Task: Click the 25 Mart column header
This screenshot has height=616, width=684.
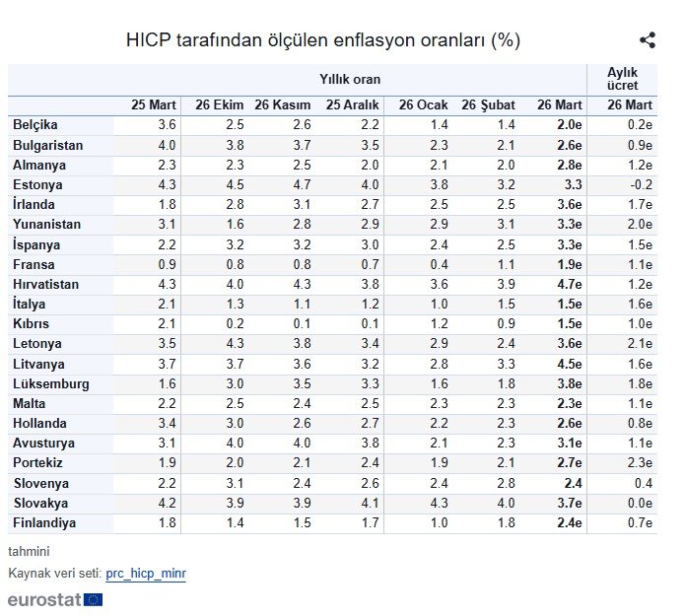Action: pos(155,105)
